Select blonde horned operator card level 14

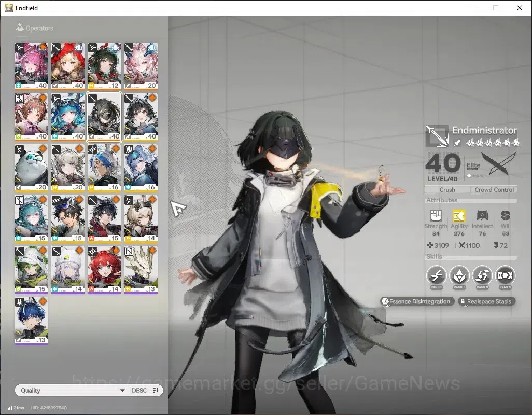coord(141,218)
